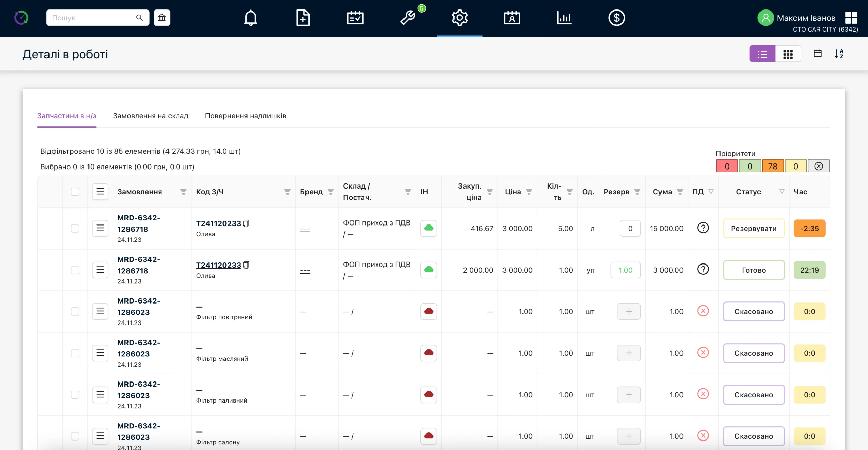The image size is (868, 450).
Task: Tick the select-all checkbox in table header
Action: [75, 192]
